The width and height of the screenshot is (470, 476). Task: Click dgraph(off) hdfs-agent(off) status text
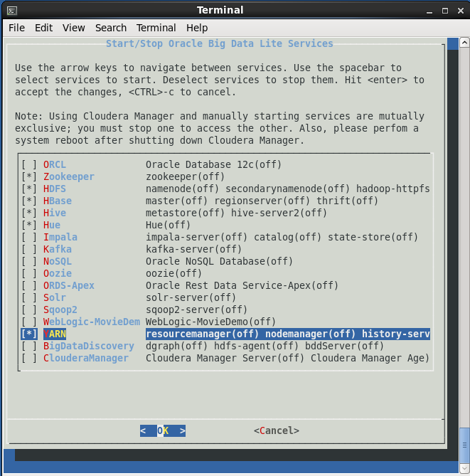(222, 346)
